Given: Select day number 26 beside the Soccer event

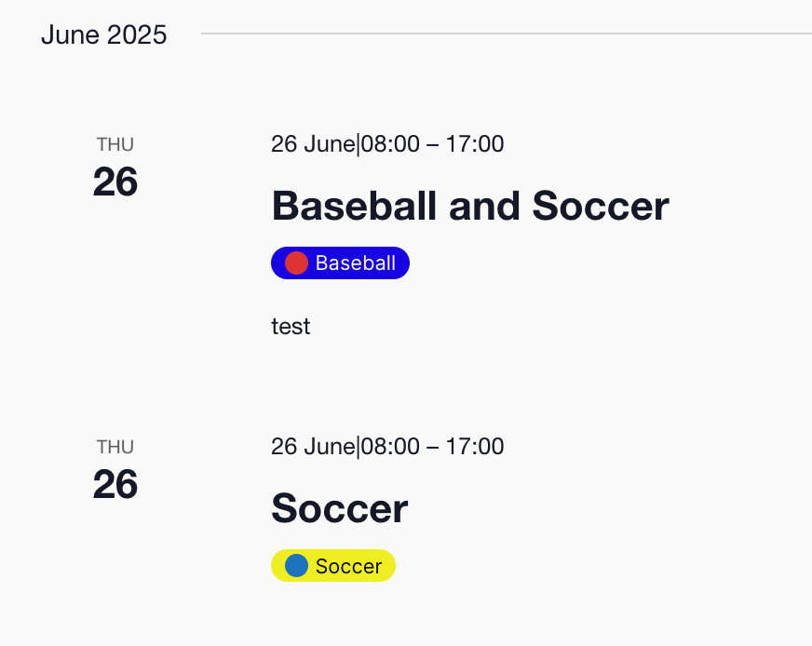Looking at the screenshot, I should click(115, 484).
